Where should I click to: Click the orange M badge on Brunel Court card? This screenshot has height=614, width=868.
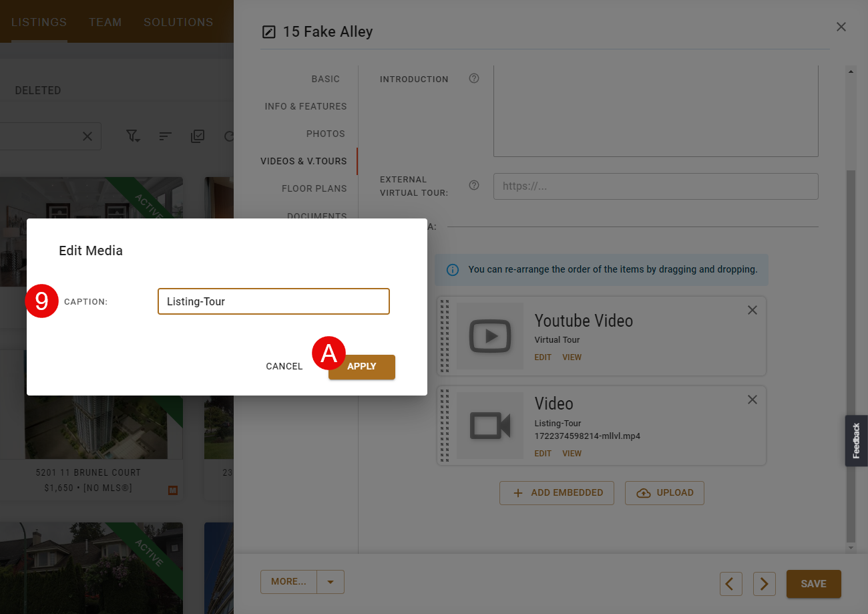(x=173, y=490)
